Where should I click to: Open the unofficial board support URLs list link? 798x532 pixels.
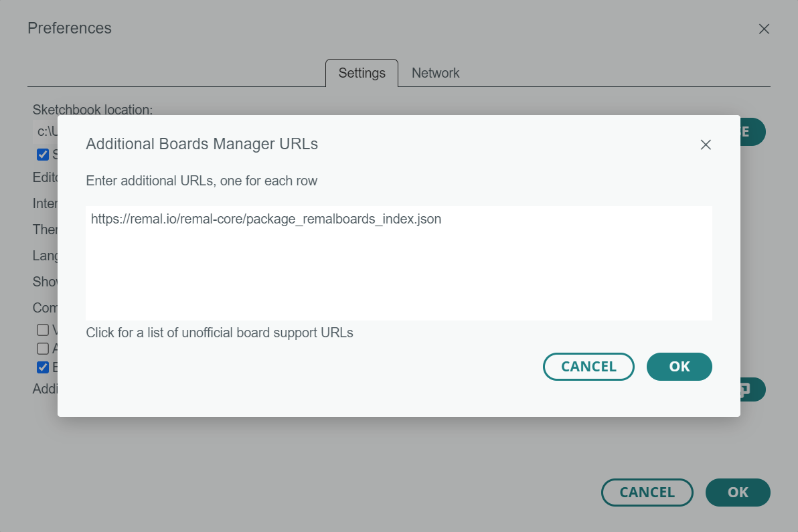[220, 333]
